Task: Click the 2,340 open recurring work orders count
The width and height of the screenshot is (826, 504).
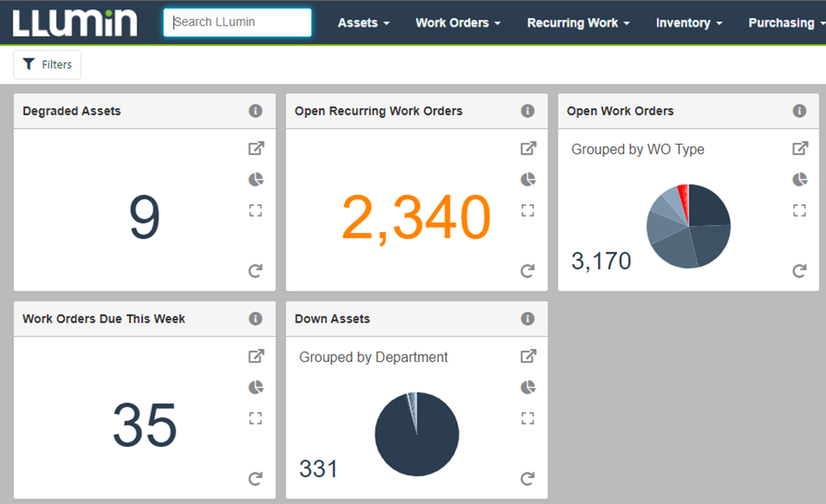Action: [x=416, y=218]
